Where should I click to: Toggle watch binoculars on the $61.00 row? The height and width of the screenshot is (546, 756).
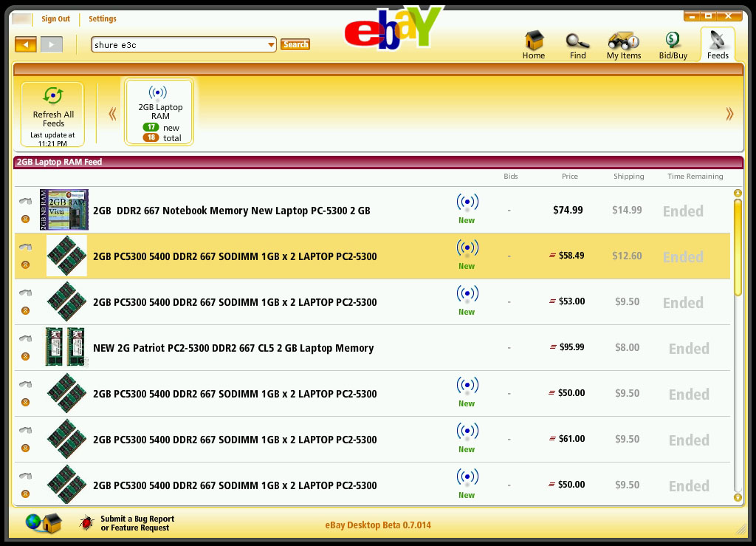[x=26, y=430]
